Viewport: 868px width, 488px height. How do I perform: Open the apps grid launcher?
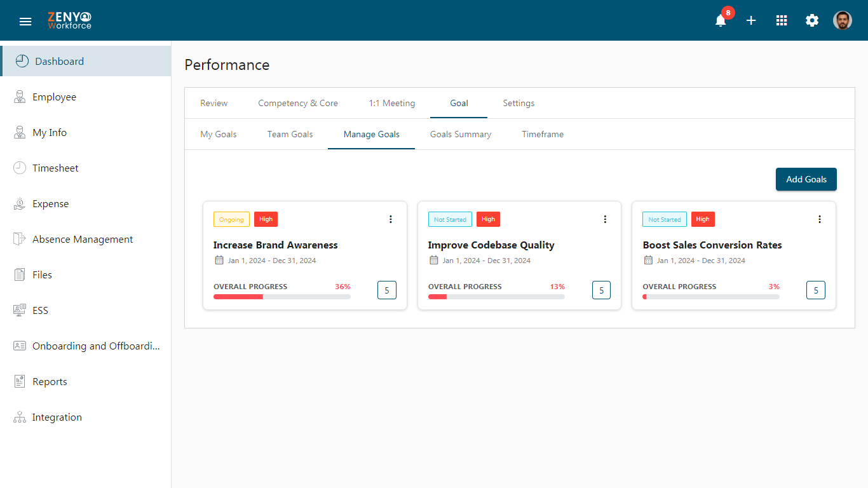coord(782,21)
